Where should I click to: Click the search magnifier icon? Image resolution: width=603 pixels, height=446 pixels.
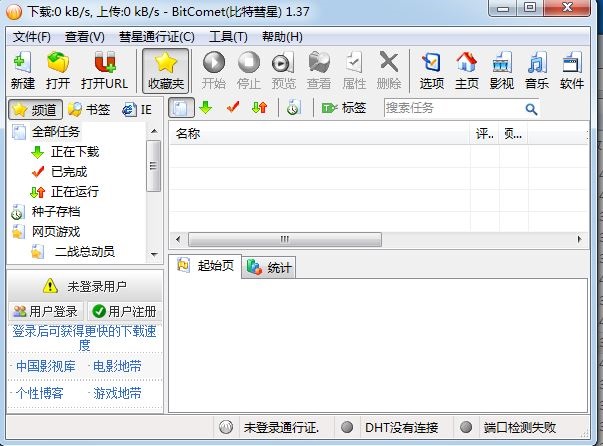[x=531, y=109]
